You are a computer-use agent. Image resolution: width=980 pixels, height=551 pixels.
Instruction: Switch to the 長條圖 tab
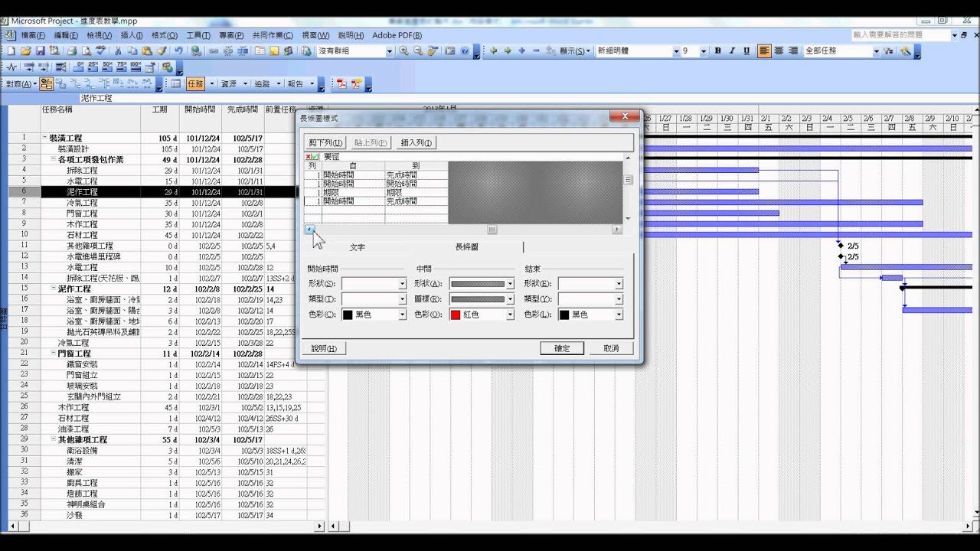[x=467, y=247]
